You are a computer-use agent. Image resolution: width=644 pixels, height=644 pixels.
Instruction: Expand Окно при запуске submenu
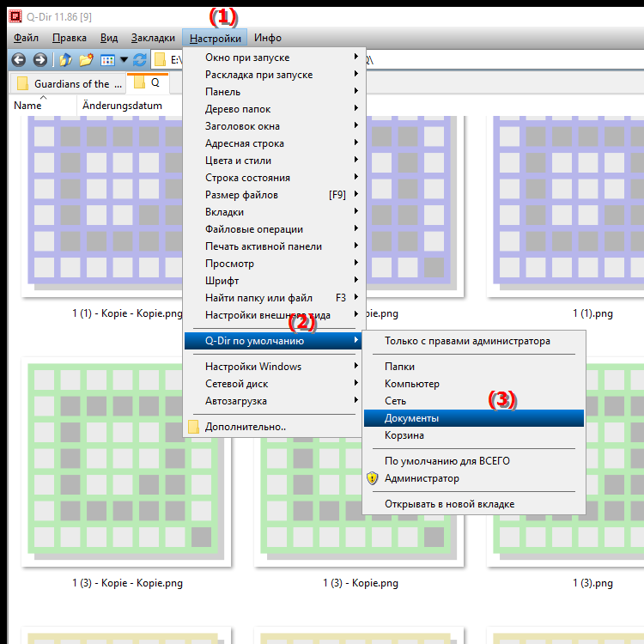tap(273, 58)
